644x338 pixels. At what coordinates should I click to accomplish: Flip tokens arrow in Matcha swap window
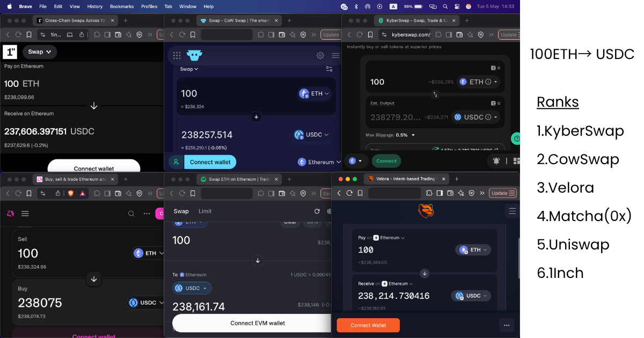[257, 260]
